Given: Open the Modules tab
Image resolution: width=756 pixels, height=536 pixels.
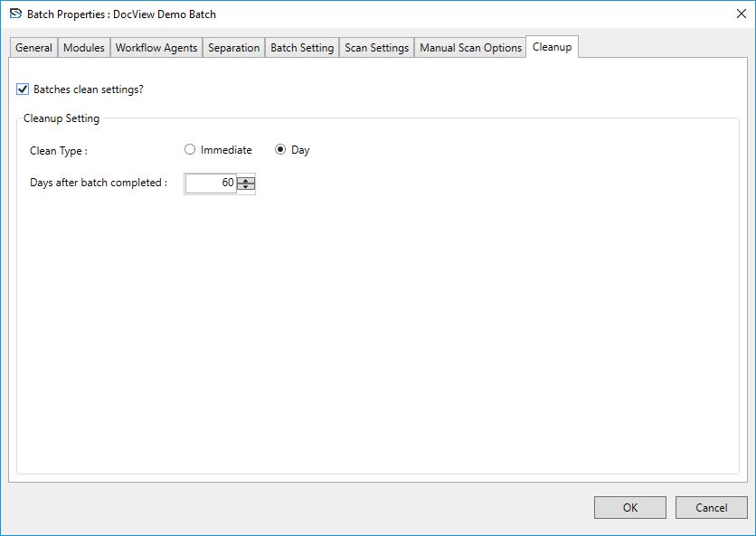Looking at the screenshot, I should (84, 48).
